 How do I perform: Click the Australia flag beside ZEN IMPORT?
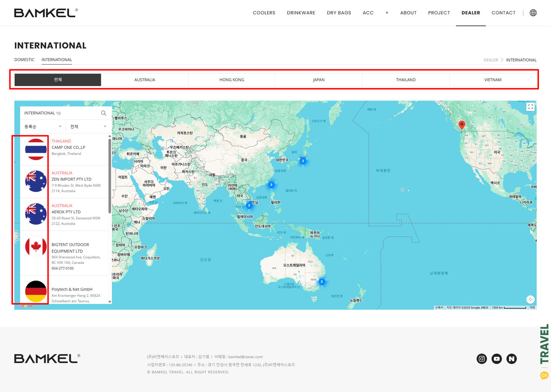(x=36, y=181)
